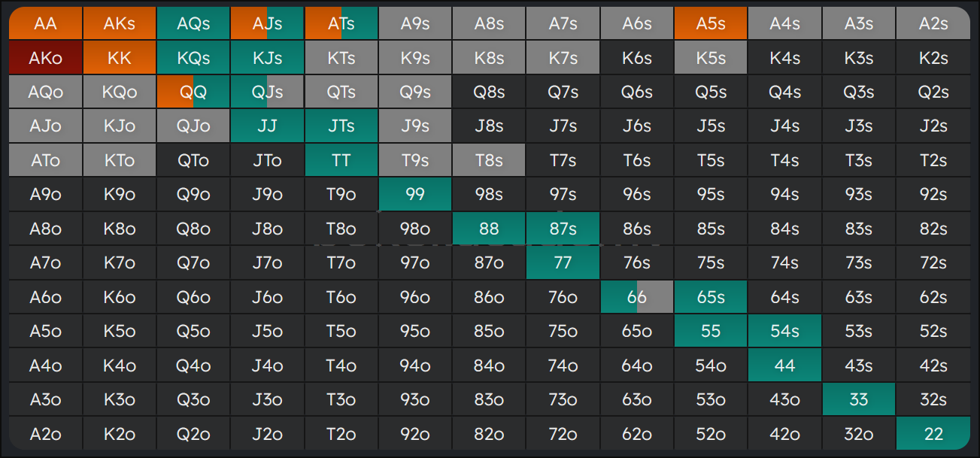Select the QQ split-colored cell
Image resolution: width=980 pixels, height=458 pixels.
tap(193, 92)
